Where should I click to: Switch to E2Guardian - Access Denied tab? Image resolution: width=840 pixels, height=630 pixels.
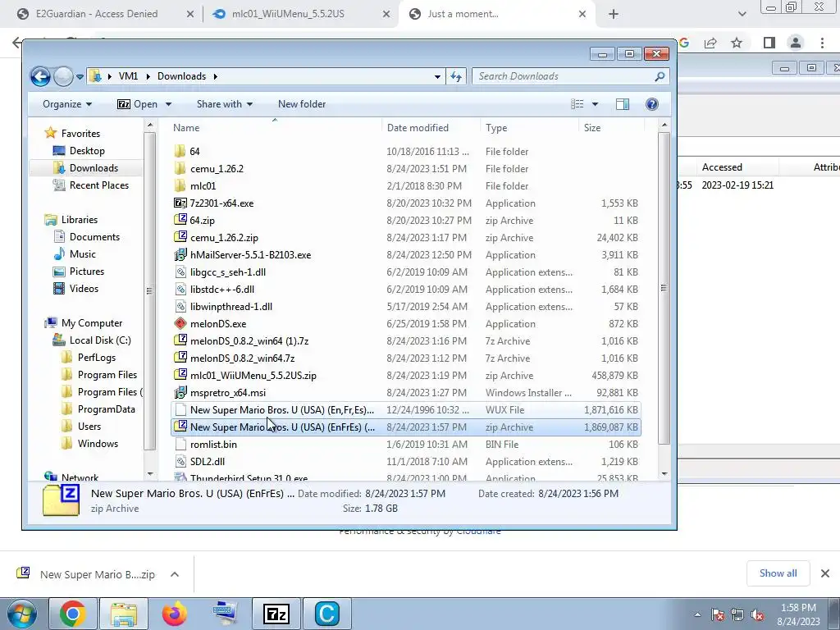(97, 14)
